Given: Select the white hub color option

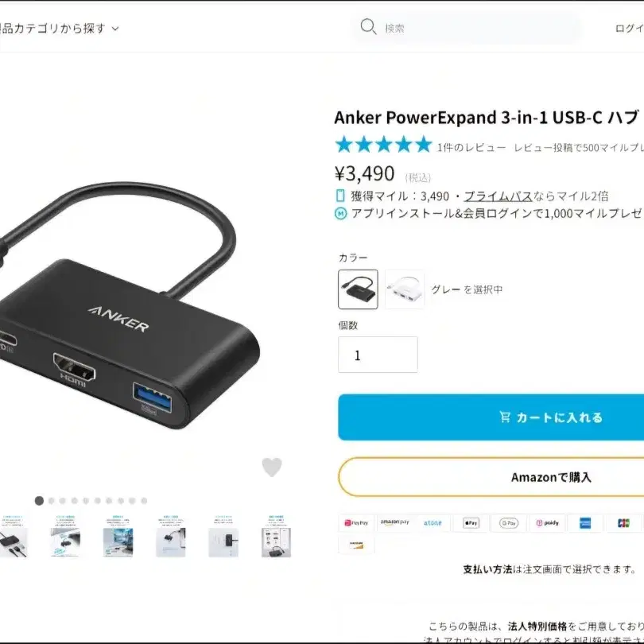Looking at the screenshot, I should [x=405, y=289].
